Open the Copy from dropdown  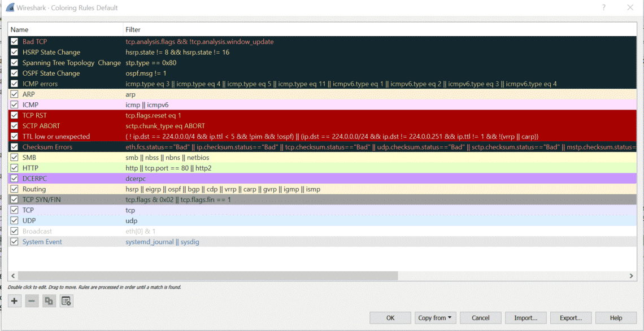pos(436,318)
